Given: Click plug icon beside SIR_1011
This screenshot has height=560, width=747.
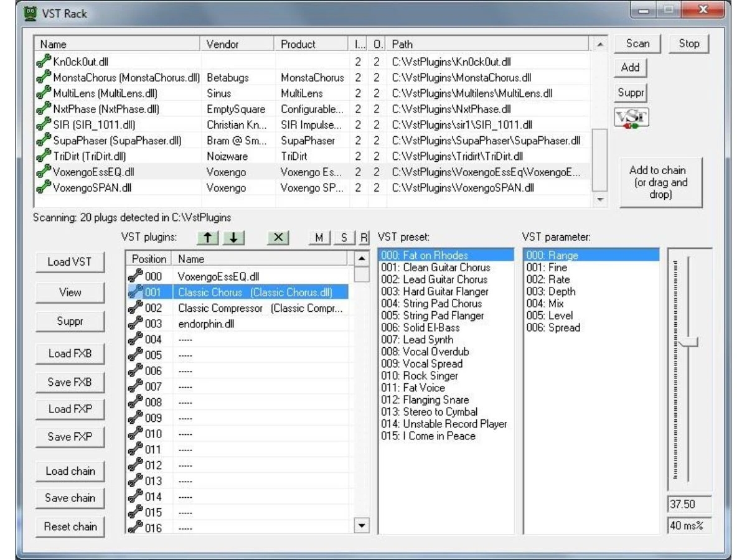Looking at the screenshot, I should 43,124.
